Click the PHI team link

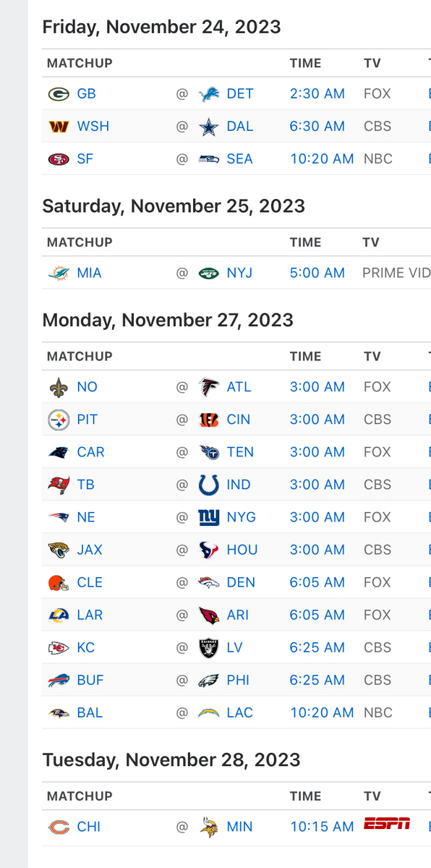click(238, 679)
